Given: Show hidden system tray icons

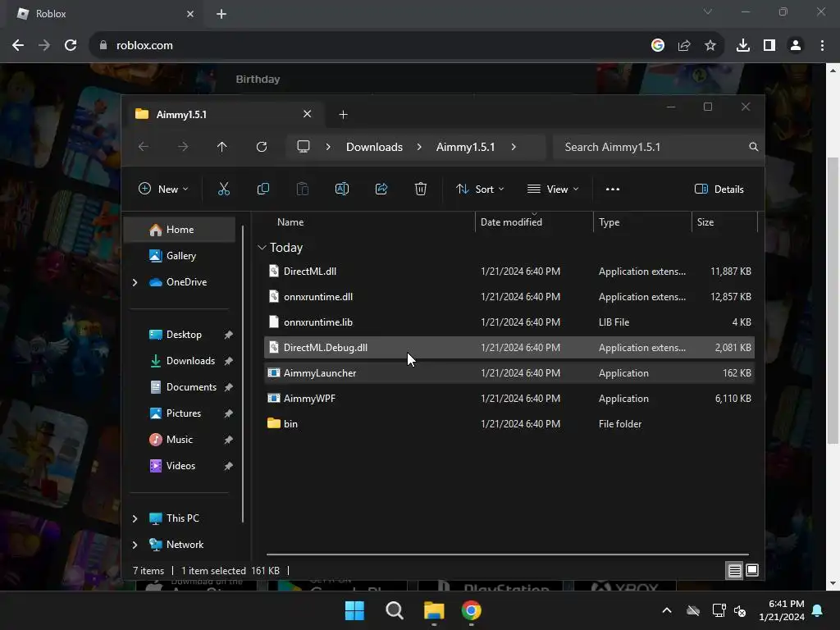Looking at the screenshot, I should tap(666, 610).
